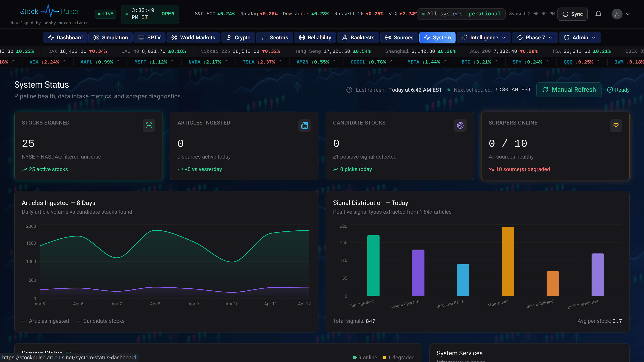644x362 pixels.
Task: Click the 25 active stocks text
Action: tap(48, 169)
